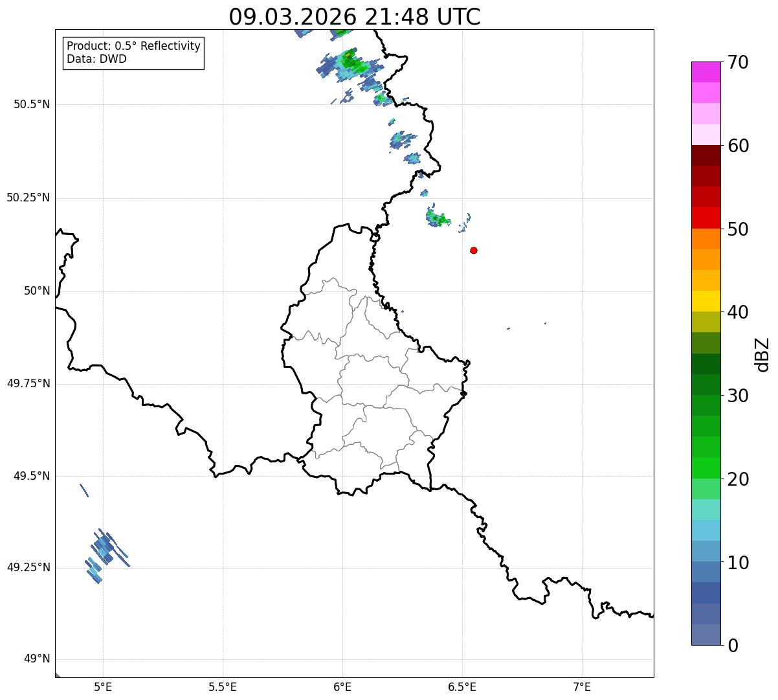Pick the dark maroon swatch below 60
This screenshot has width=778, height=700.
click(x=706, y=155)
